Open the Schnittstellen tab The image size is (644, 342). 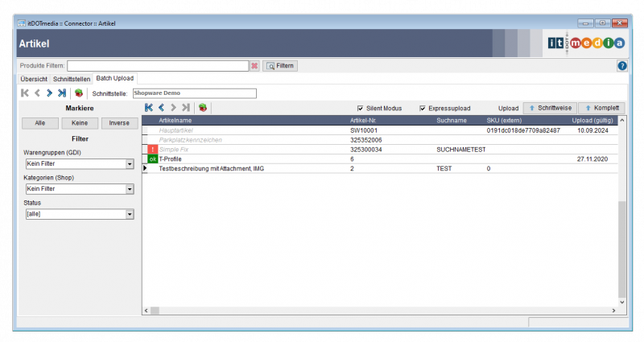72,79
